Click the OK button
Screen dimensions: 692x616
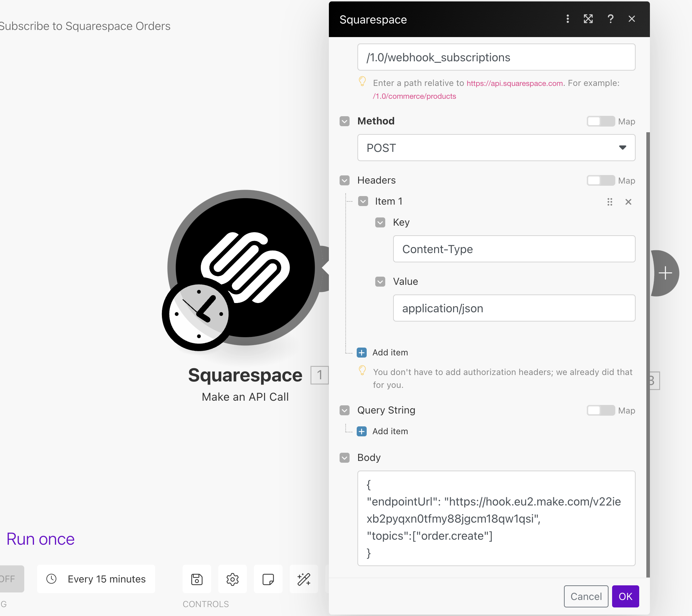click(x=625, y=596)
